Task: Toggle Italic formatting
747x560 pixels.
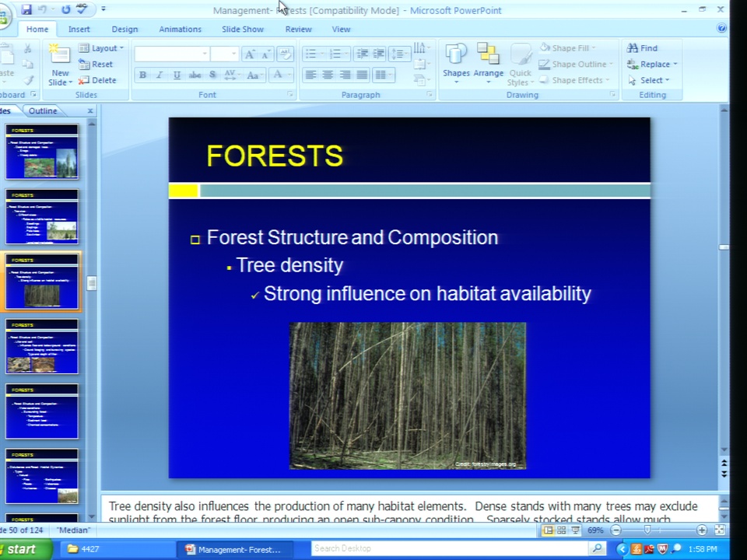Action: (160, 75)
